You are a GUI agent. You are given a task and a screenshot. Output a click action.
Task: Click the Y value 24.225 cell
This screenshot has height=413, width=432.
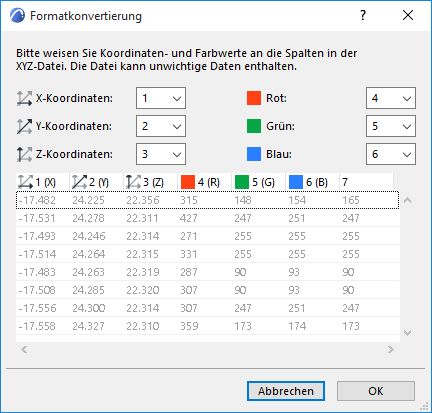pos(88,200)
